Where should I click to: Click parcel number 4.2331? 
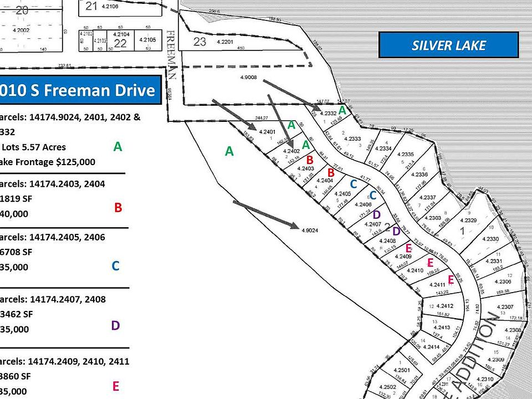494,261
